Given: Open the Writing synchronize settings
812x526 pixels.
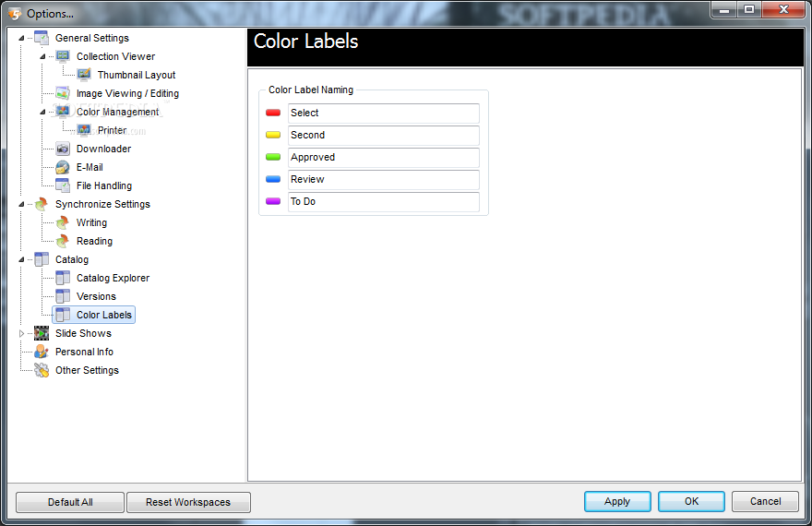Looking at the screenshot, I should click(x=91, y=222).
